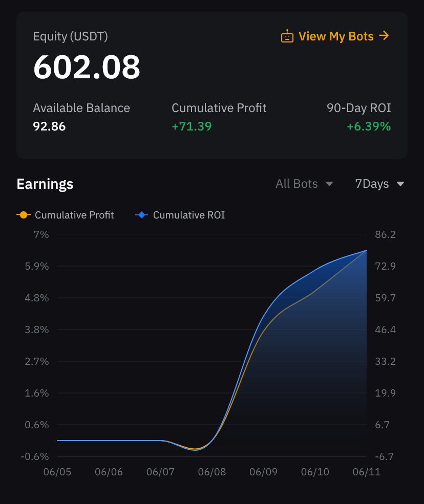Click the 46.4 label on right axis
The height and width of the screenshot is (504, 424).
(385, 330)
